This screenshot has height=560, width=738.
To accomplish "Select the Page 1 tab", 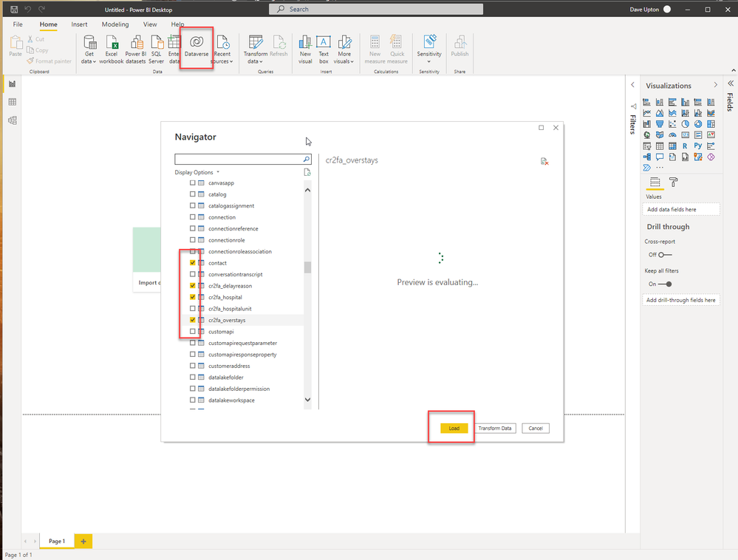I will [57, 542].
